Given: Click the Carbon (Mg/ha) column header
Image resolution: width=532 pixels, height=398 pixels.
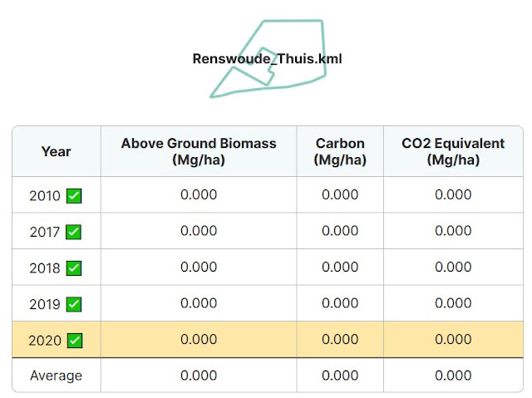Looking at the screenshot, I should (340, 151).
